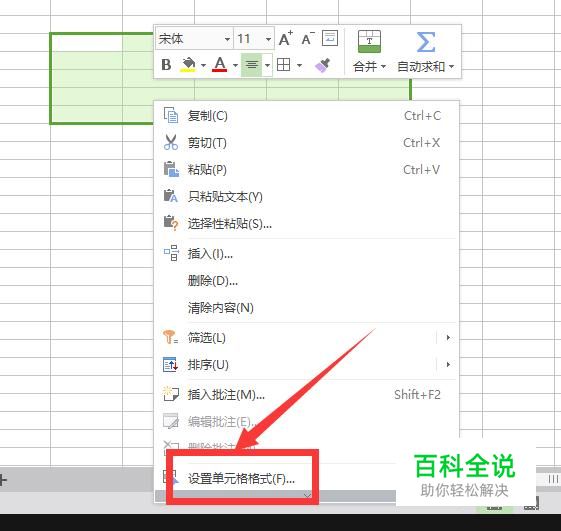Expand font color dropdown arrow
The height and width of the screenshot is (531, 561).
click(235, 65)
